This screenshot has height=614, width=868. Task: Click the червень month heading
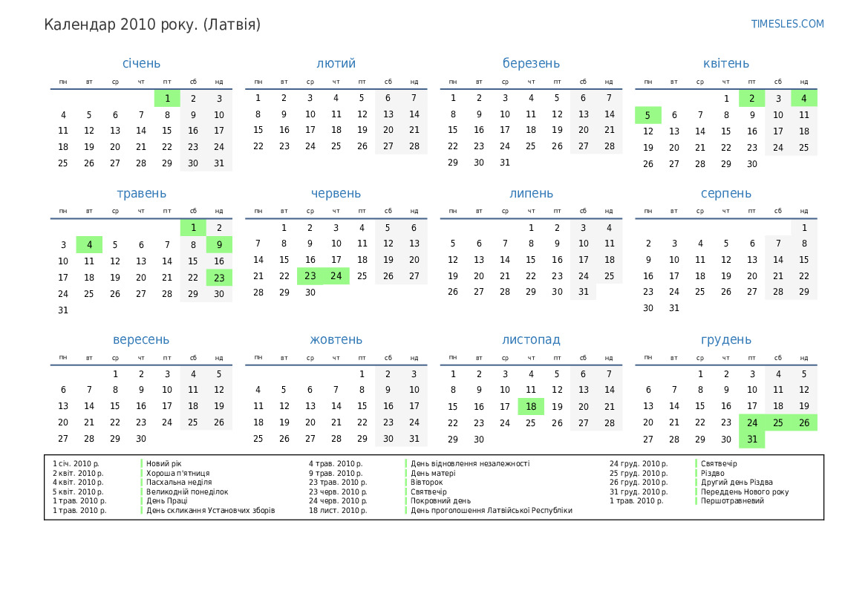point(336,194)
